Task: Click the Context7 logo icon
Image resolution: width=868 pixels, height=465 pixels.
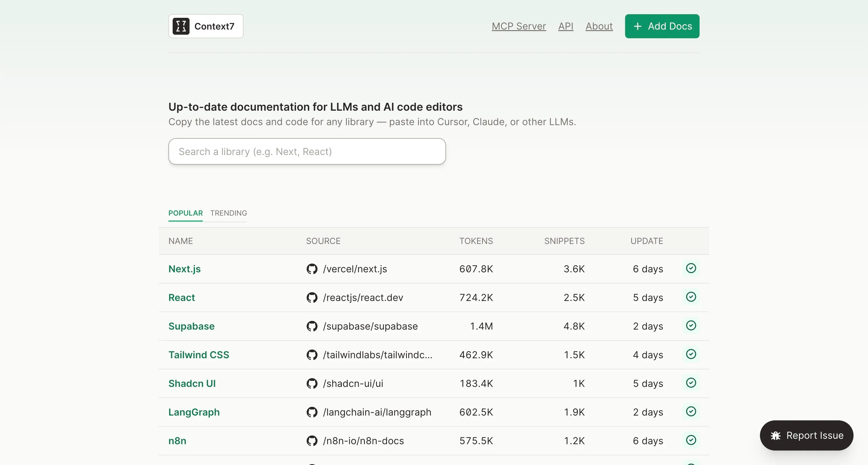Action: (x=181, y=26)
